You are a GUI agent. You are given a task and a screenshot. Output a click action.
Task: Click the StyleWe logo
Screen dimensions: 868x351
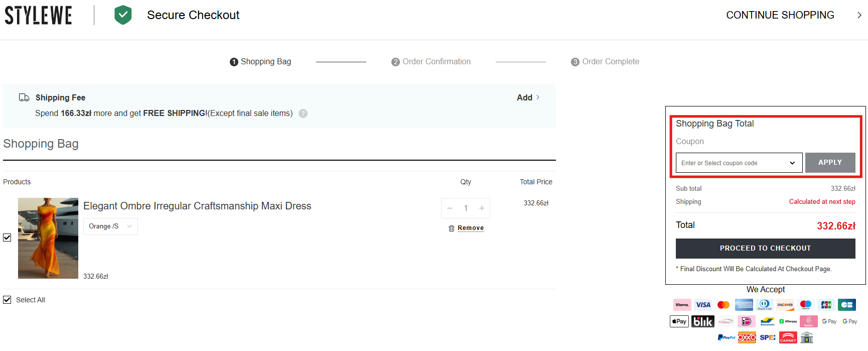[x=38, y=15]
